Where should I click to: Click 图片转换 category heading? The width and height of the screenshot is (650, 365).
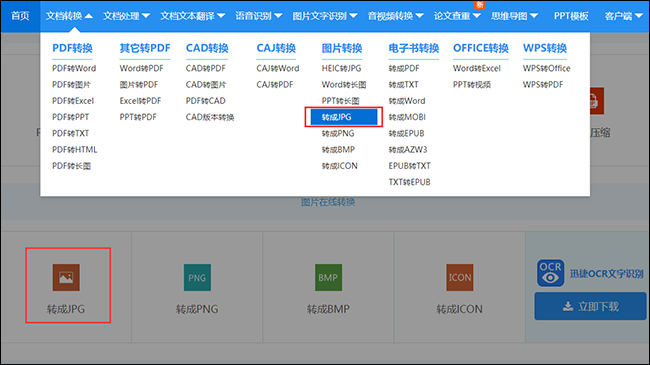(x=342, y=48)
